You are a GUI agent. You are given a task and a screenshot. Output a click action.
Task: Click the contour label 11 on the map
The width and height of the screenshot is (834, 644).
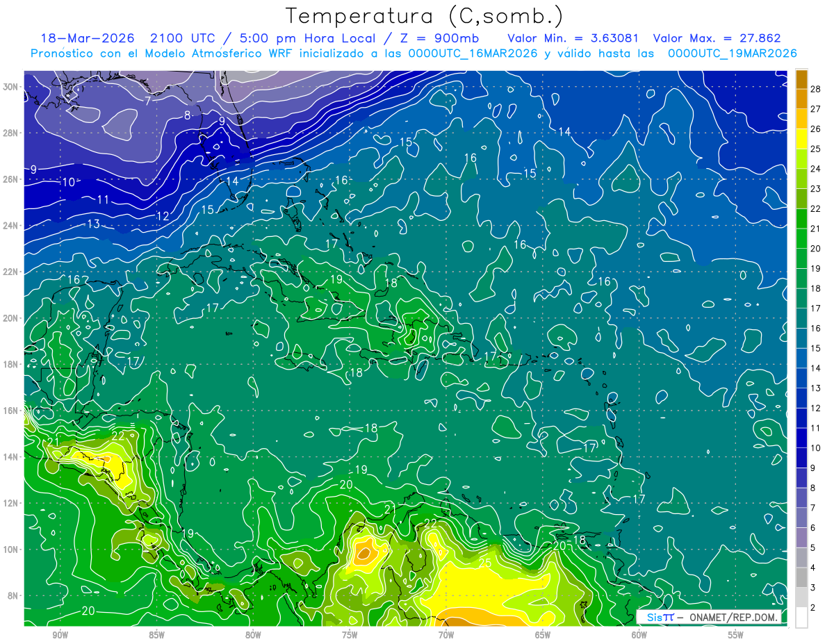click(103, 199)
